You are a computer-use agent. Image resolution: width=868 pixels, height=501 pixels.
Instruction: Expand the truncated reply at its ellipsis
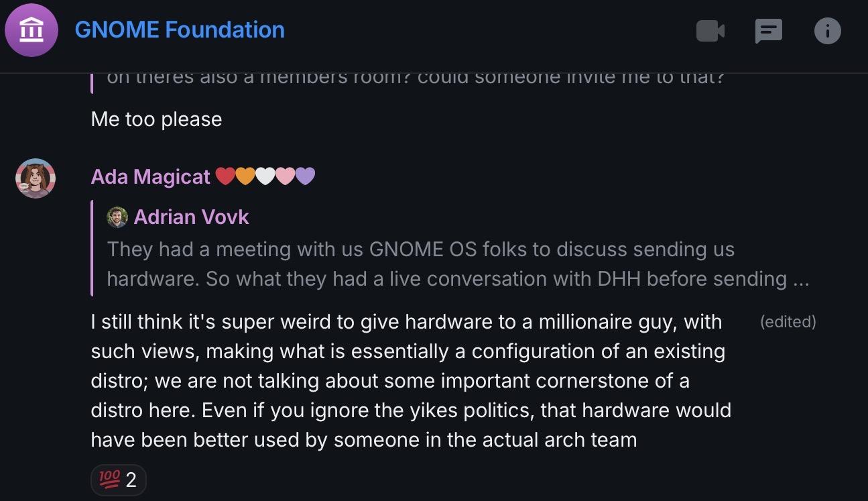[x=800, y=279]
